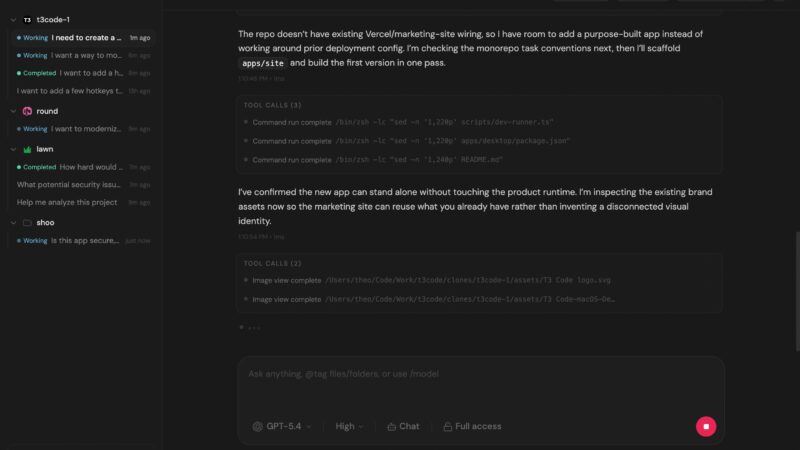This screenshot has height=450, width=800.
Task: Click the model icon beside GPT-5.4
Action: pos(257,426)
